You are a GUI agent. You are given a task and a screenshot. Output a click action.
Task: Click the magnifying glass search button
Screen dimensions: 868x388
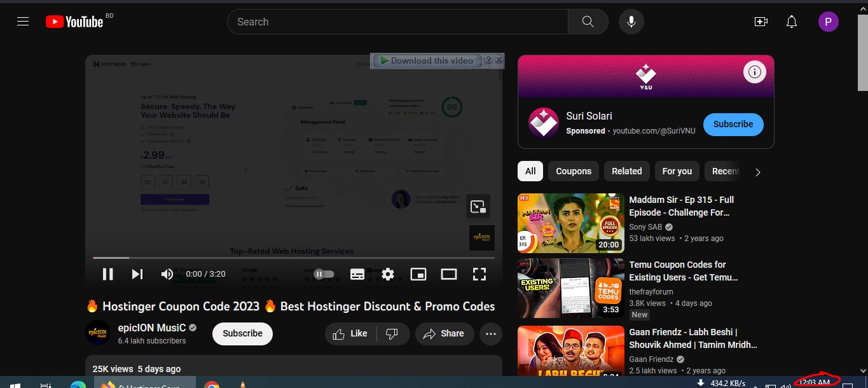coord(588,22)
